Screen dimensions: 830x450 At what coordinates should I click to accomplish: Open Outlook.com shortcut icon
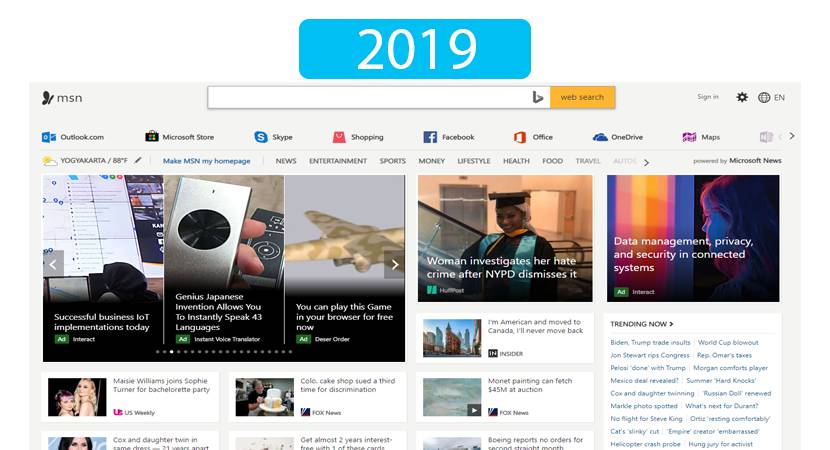pos(49,137)
